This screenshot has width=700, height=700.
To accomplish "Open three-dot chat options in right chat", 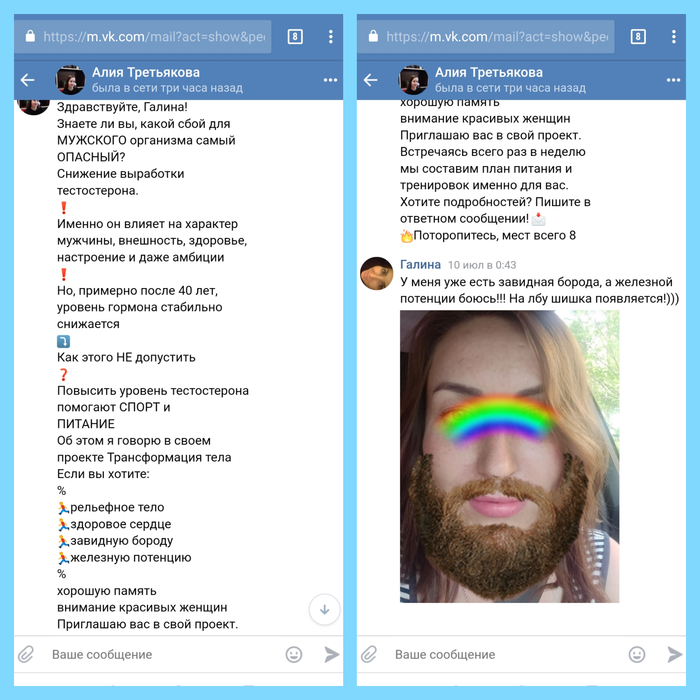I will point(673,80).
